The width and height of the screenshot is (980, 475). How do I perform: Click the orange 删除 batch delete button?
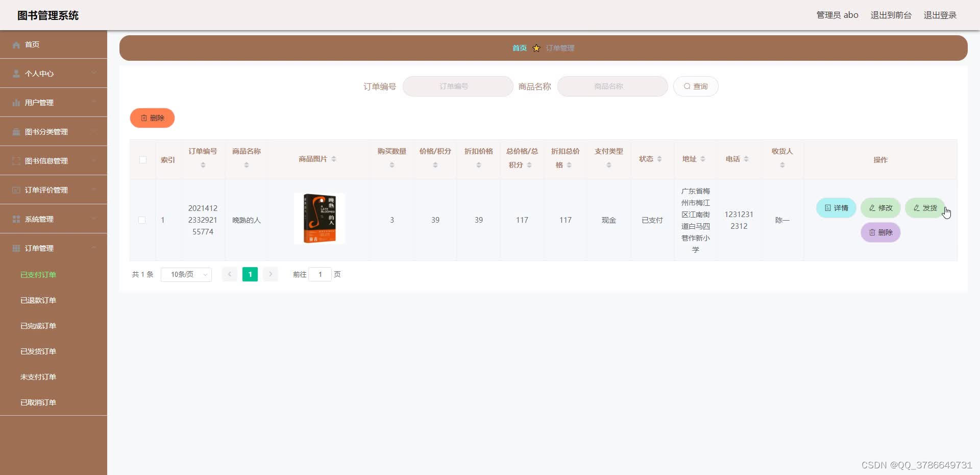coord(152,118)
